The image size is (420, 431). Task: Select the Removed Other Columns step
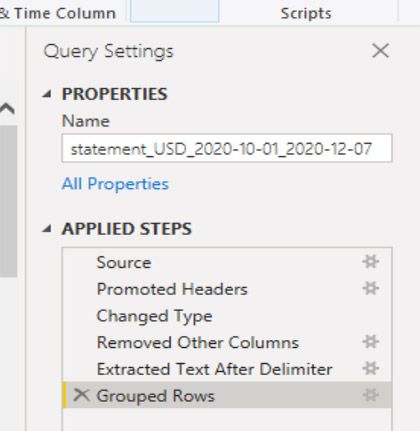click(x=227, y=342)
